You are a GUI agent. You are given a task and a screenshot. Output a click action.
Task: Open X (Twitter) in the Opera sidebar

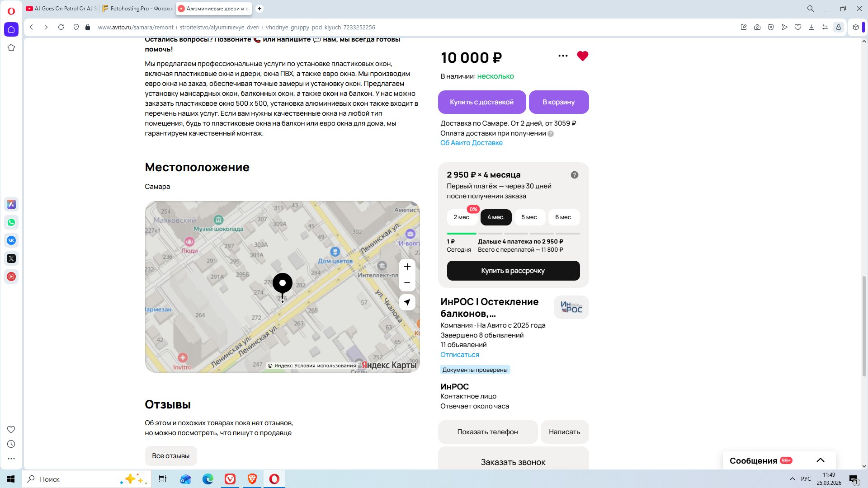pyautogui.click(x=11, y=258)
